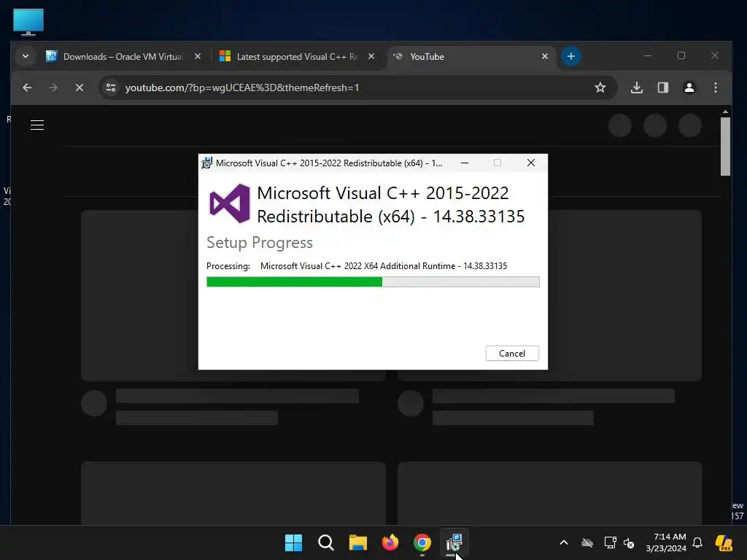Launch Firefox from the taskbar
Image resolution: width=747 pixels, height=560 pixels.
click(390, 542)
